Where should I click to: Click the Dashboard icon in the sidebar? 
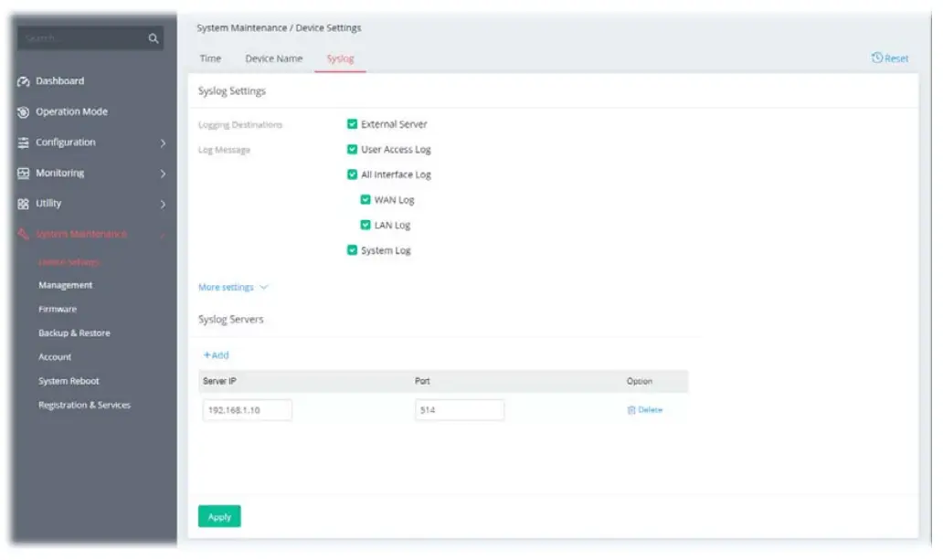[x=23, y=80]
